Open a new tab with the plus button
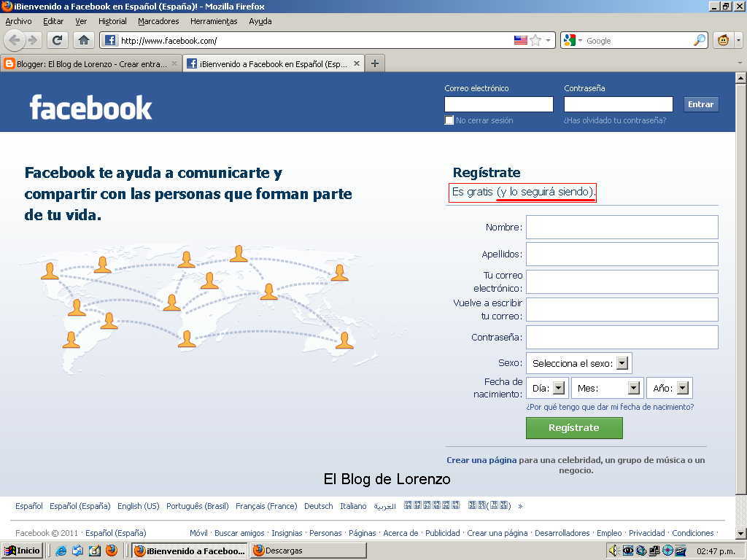The image size is (747, 560). [x=375, y=63]
